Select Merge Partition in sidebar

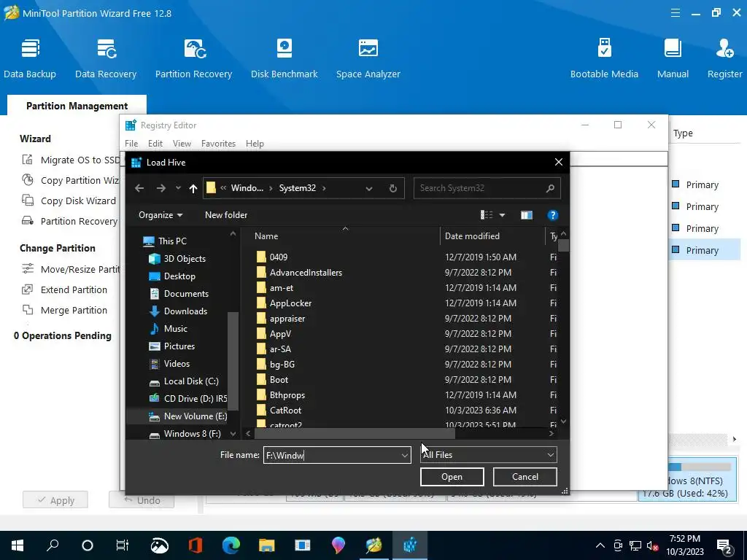pyautogui.click(x=65, y=310)
